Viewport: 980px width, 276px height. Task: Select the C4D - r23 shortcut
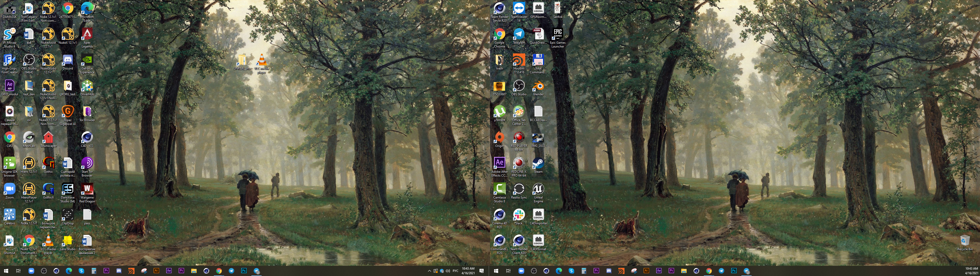click(87, 140)
